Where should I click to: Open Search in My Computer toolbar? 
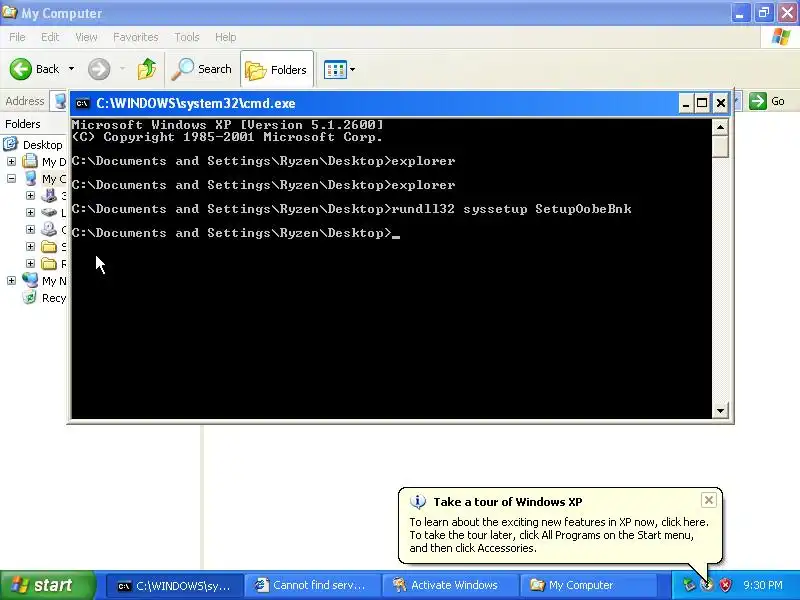pyautogui.click(x=202, y=69)
